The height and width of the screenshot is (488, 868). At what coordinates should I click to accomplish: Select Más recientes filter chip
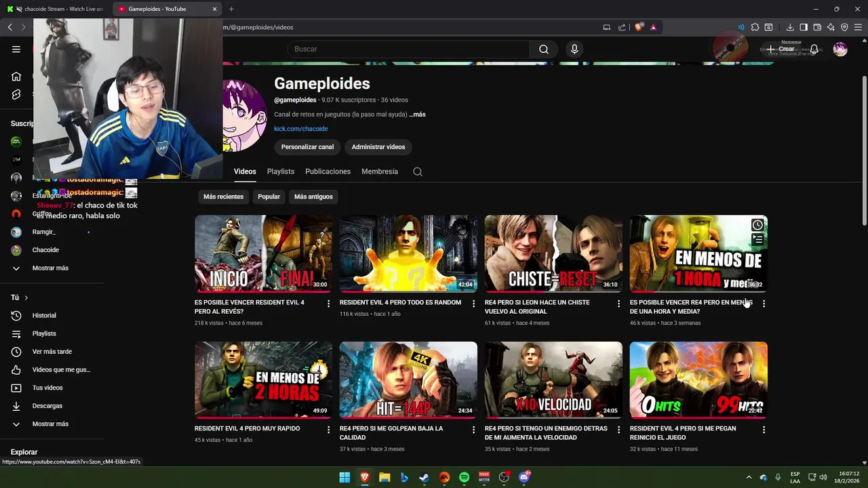click(223, 197)
